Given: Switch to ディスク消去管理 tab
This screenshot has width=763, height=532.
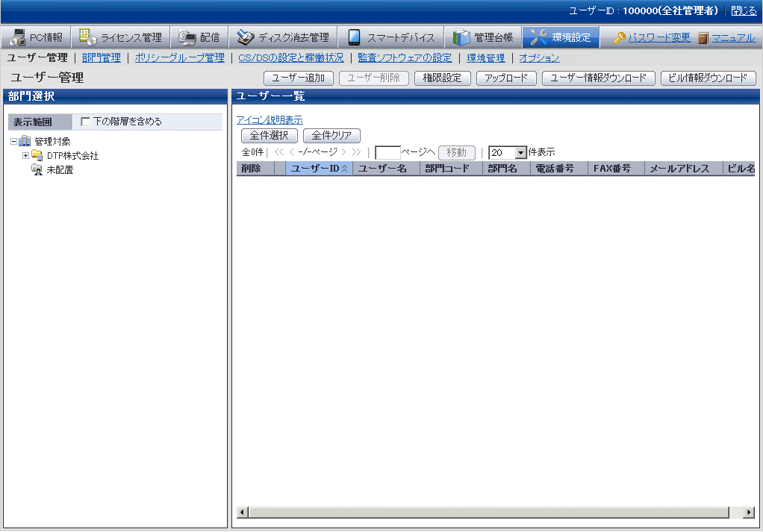Looking at the screenshot, I should coord(283,37).
